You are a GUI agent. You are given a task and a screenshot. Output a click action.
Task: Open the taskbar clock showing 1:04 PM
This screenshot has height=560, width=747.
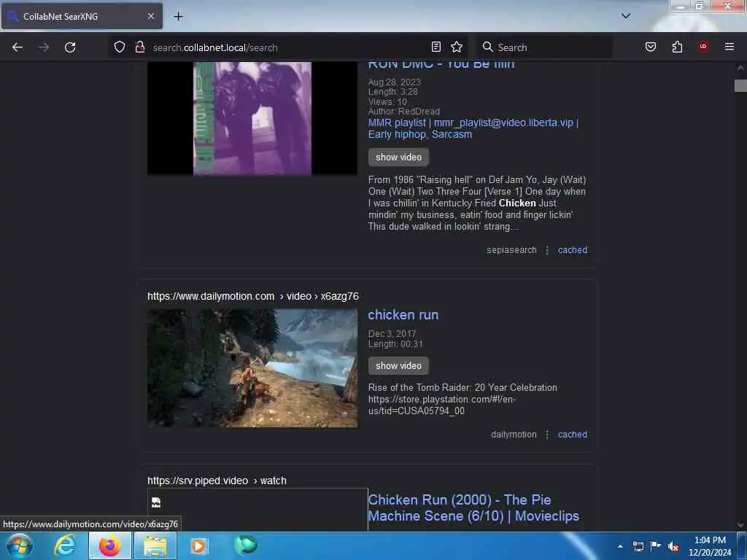710,546
